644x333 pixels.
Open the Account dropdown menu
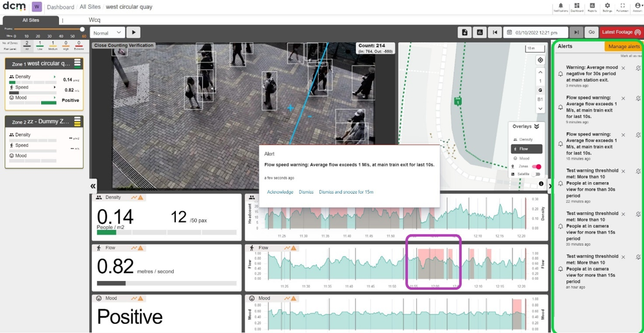pyautogui.click(x=638, y=6)
